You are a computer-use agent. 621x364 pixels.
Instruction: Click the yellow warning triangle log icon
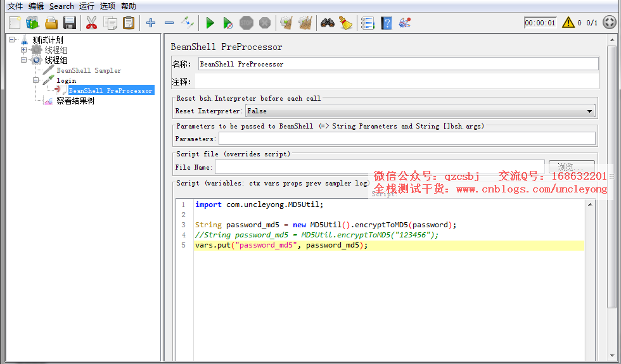coord(568,22)
